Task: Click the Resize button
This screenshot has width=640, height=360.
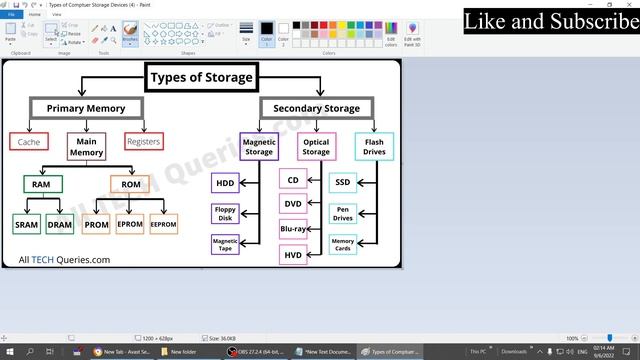Action: point(71,33)
